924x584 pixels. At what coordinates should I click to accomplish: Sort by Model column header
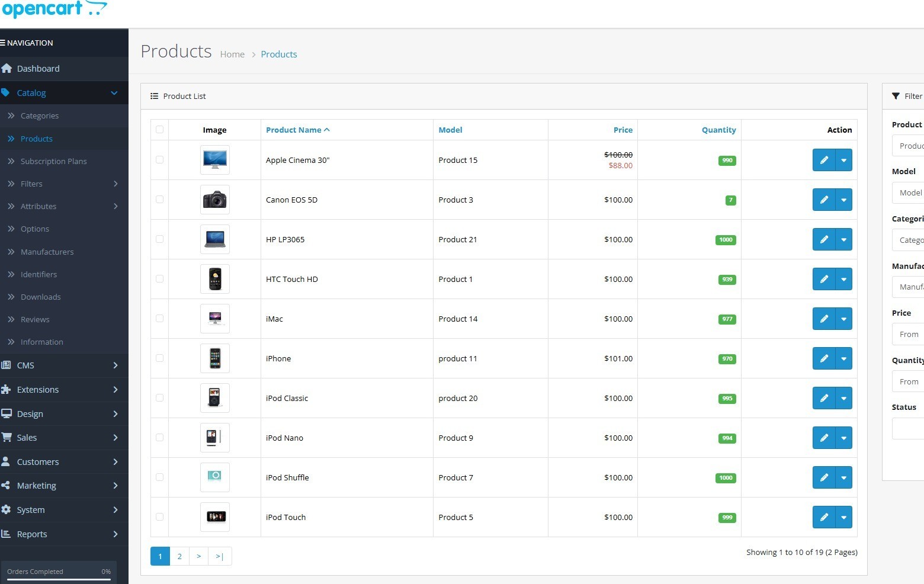(450, 130)
